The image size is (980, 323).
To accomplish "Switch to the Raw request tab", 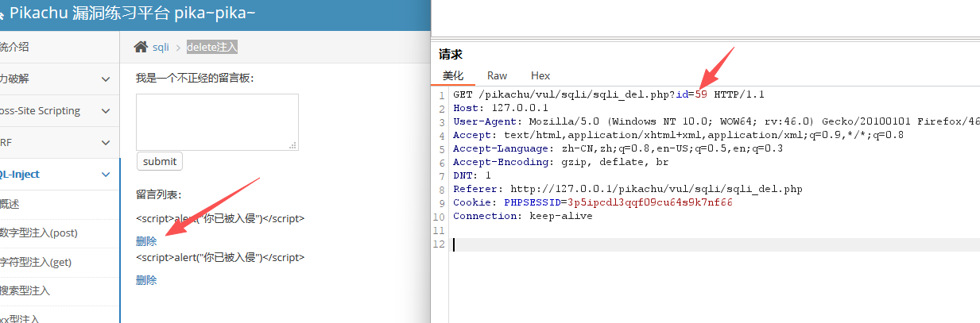I will [x=498, y=75].
